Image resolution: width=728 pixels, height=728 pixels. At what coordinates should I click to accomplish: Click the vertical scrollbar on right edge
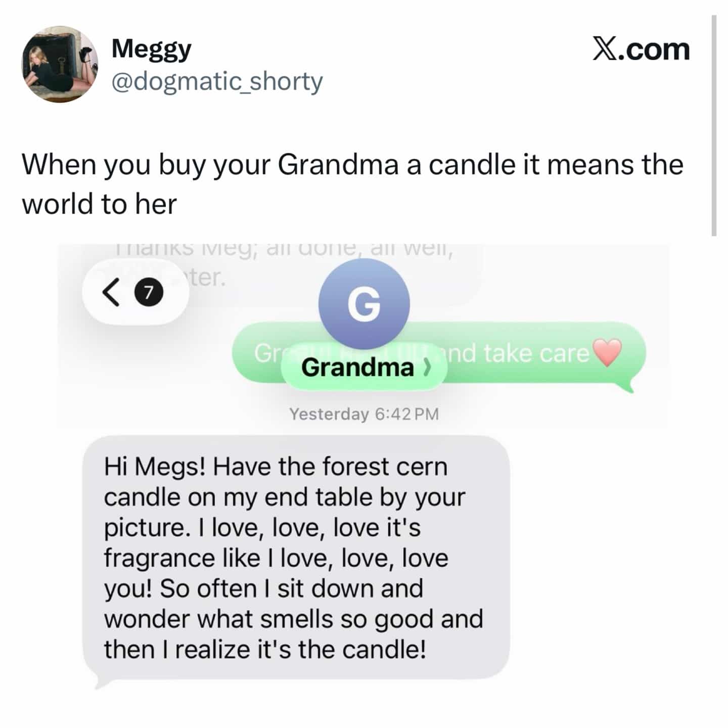pyautogui.click(x=714, y=125)
